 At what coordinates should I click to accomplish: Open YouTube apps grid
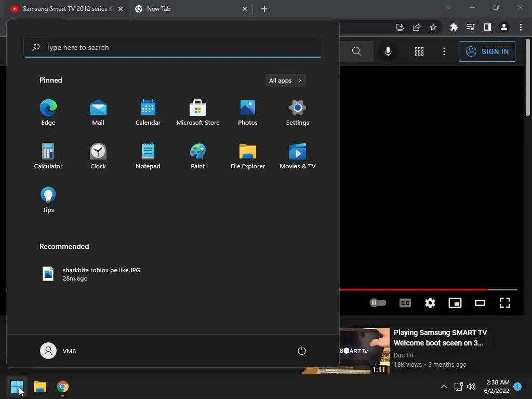419,51
